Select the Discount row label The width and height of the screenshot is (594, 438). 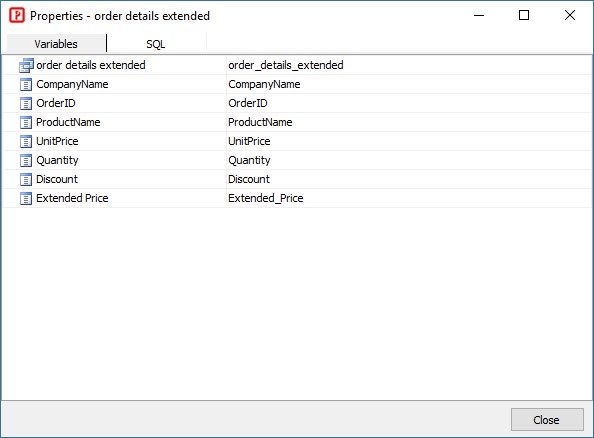coord(57,179)
